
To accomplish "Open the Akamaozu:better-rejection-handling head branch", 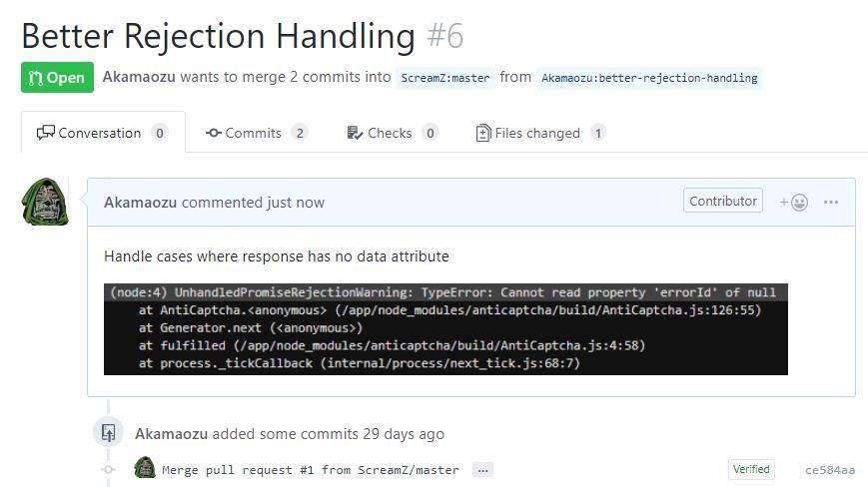I will click(649, 78).
